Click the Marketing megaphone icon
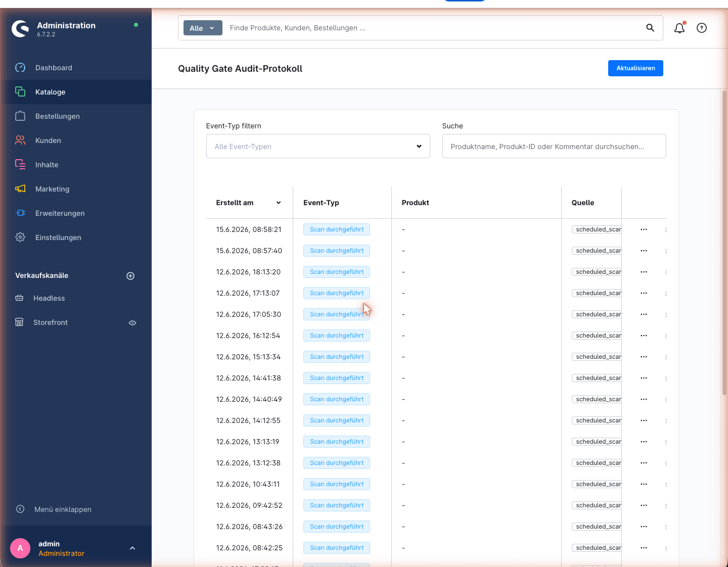The image size is (728, 567). tap(20, 188)
